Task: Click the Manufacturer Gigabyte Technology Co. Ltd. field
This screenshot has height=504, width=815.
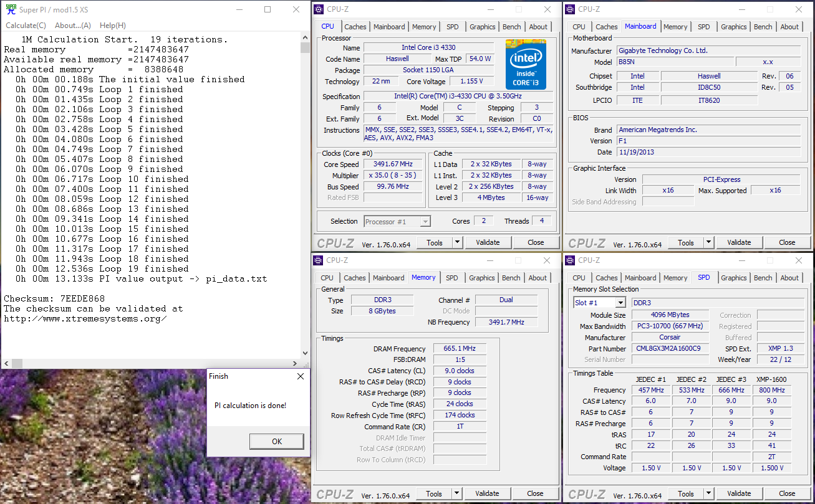Action: coord(709,51)
